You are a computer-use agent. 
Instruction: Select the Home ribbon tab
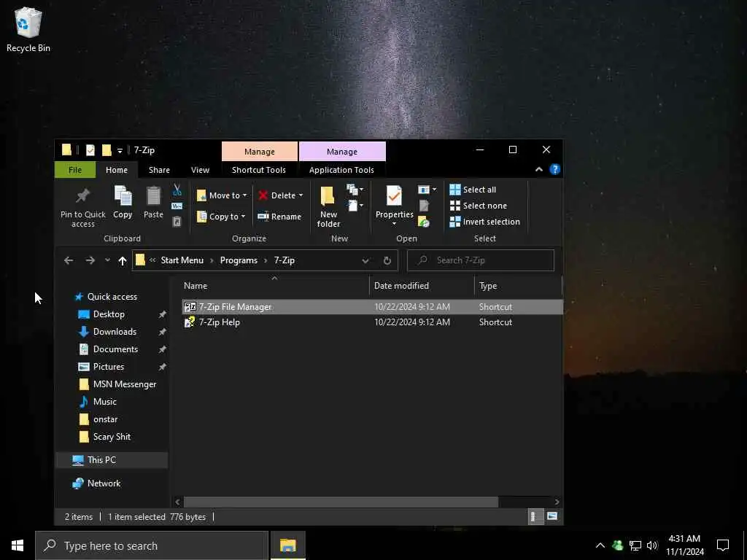117,170
